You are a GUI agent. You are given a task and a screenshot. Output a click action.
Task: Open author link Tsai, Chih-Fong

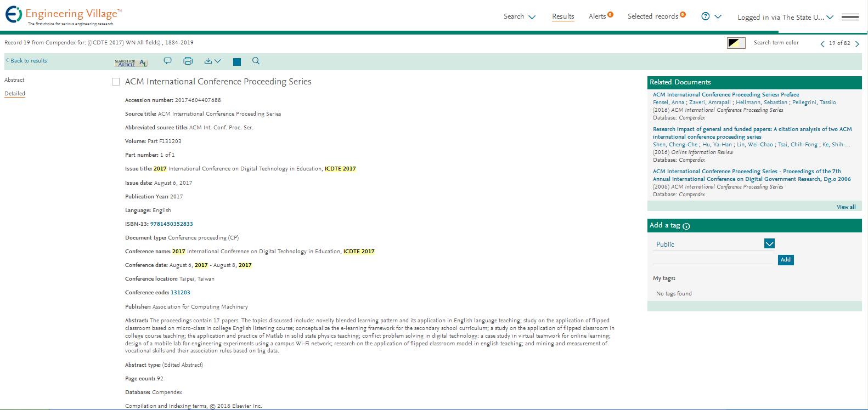[798, 145]
